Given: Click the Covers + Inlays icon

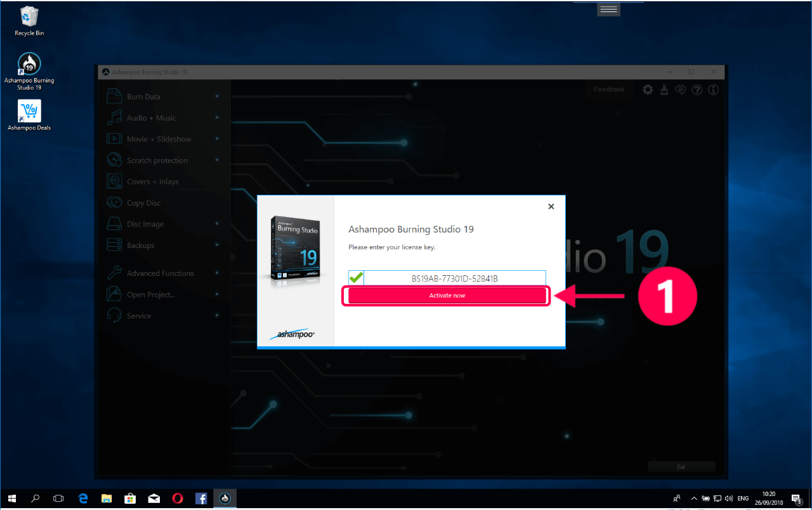Looking at the screenshot, I should point(114,181).
